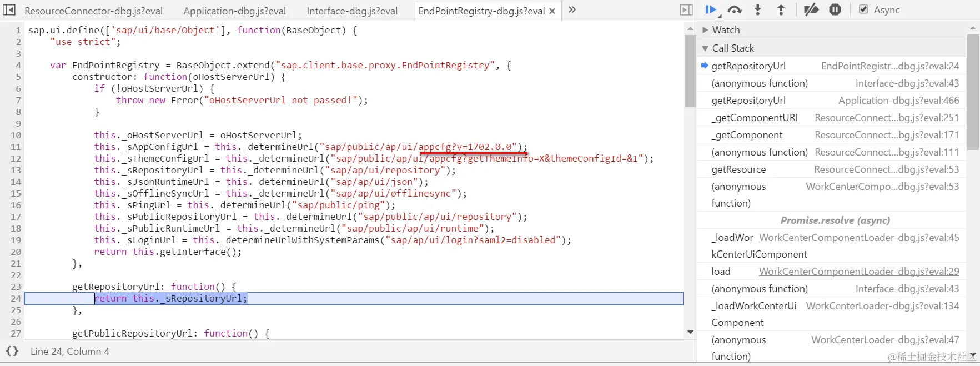Step into next function call

coord(758,9)
